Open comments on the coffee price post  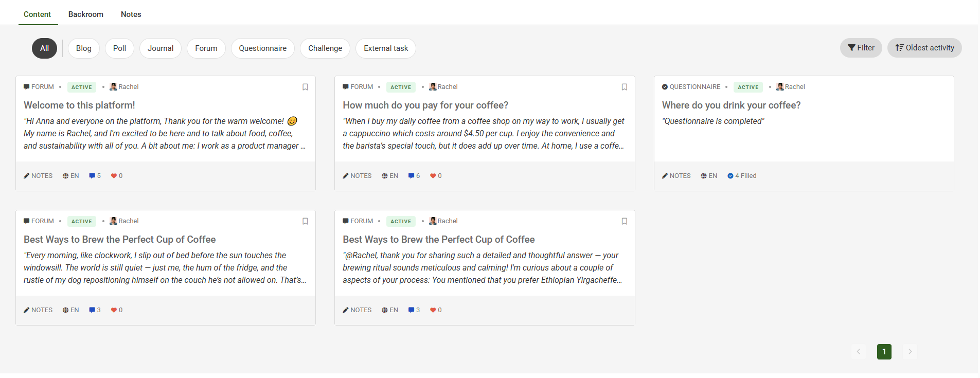[412, 176]
